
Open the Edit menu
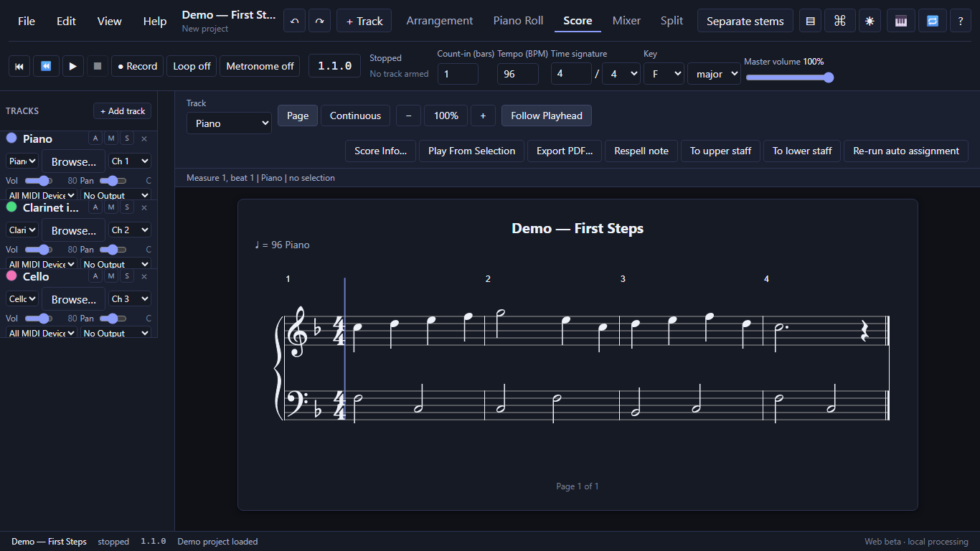[x=66, y=21]
